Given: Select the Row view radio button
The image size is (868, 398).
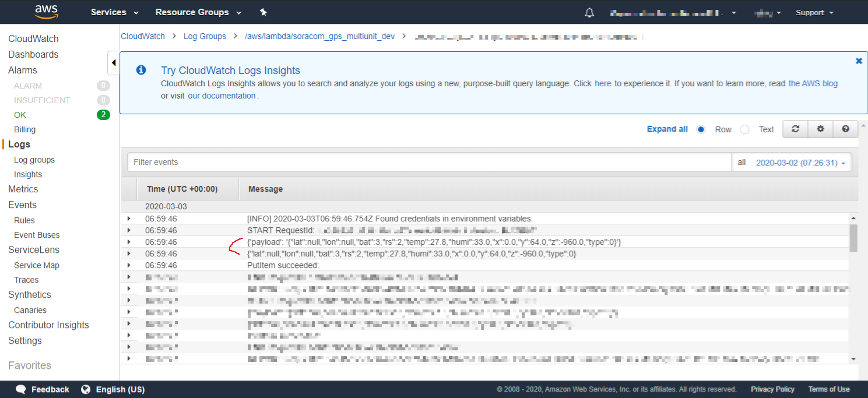Looking at the screenshot, I should point(701,129).
